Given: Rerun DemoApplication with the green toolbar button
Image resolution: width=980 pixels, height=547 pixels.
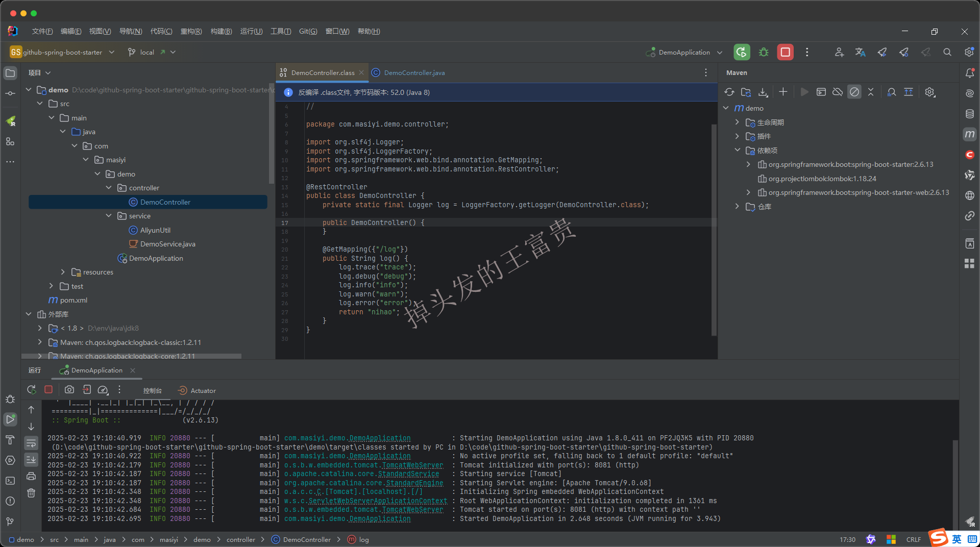Looking at the screenshot, I should (x=742, y=52).
